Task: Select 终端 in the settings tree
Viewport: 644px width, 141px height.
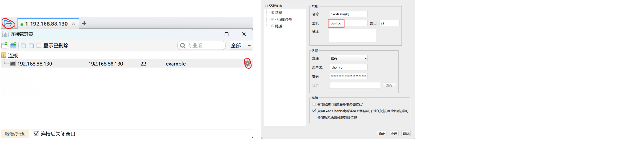Action: pyautogui.click(x=278, y=13)
